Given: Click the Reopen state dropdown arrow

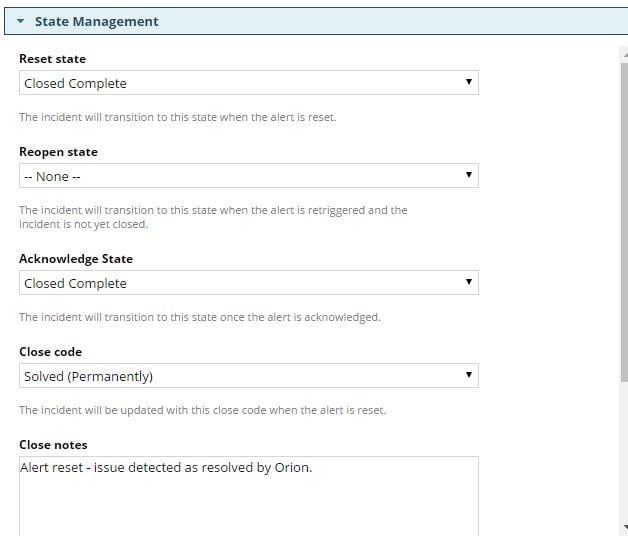Looking at the screenshot, I should [468, 175].
